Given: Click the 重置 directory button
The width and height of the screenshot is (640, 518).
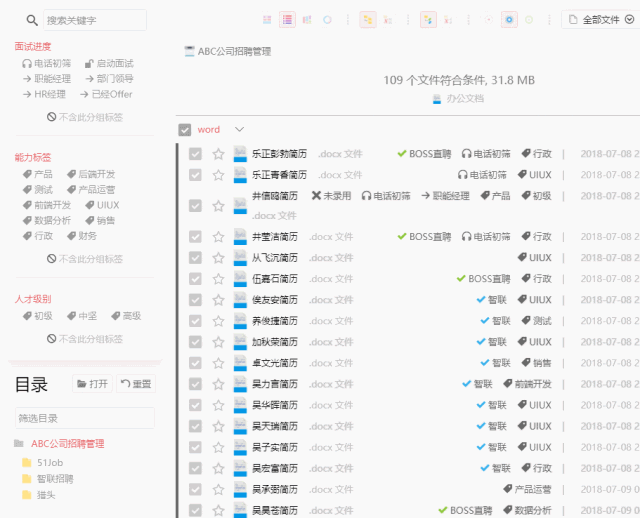Looking at the screenshot, I should (136, 384).
